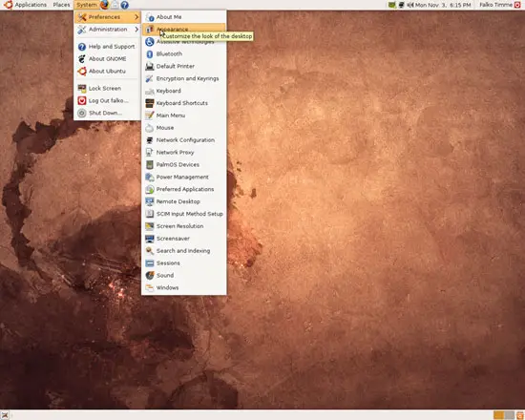Open the date and time clock applet

[x=443, y=5]
